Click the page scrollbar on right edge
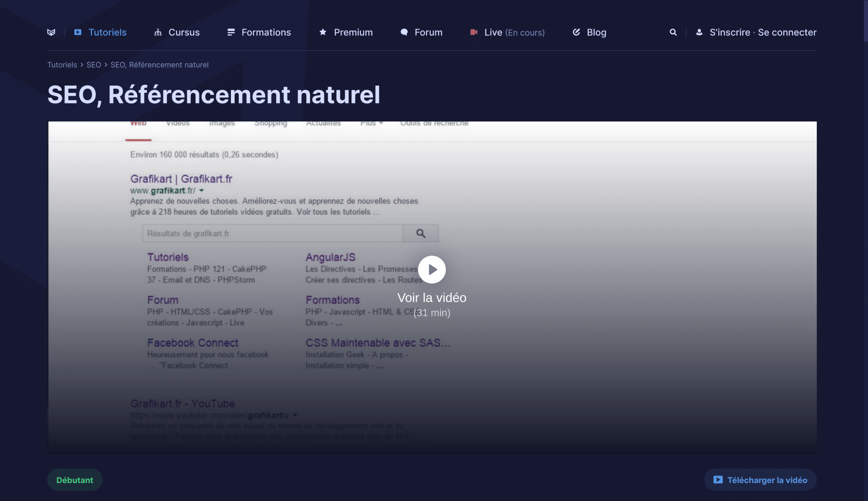The image size is (868, 501). pyautogui.click(x=865, y=21)
